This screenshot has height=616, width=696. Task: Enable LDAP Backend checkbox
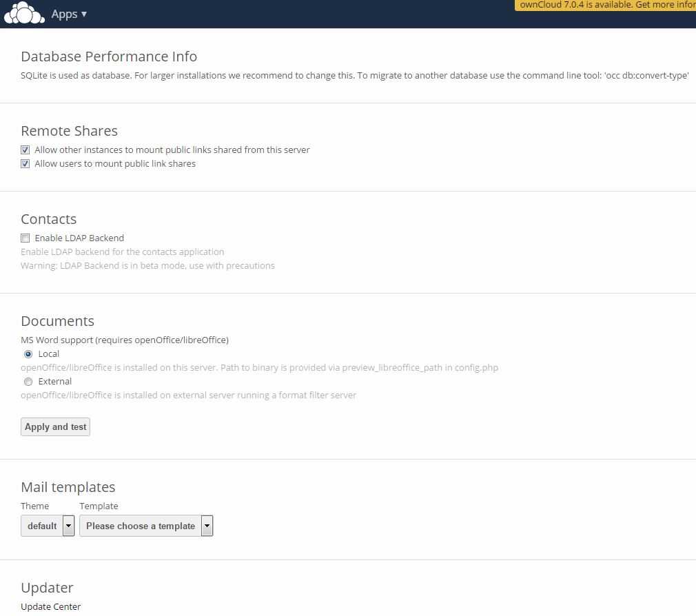coord(25,238)
